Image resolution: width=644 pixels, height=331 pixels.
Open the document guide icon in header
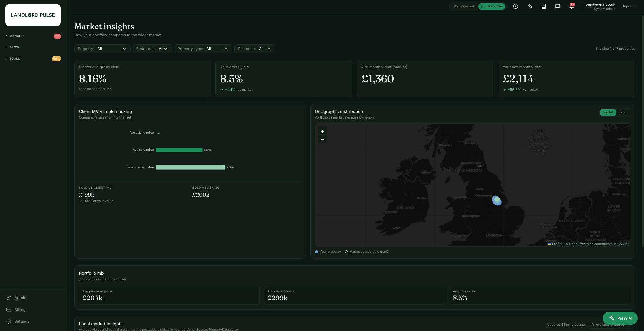pos(544,6)
